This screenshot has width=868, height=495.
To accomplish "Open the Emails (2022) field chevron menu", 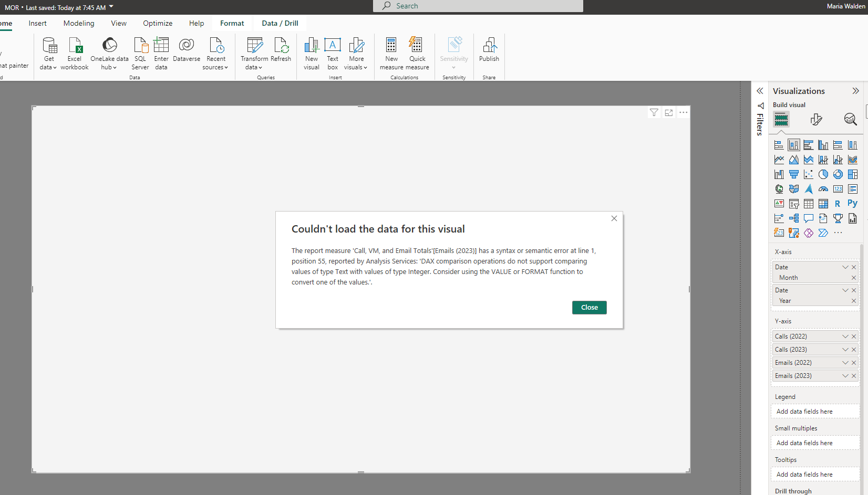I will pyautogui.click(x=845, y=363).
